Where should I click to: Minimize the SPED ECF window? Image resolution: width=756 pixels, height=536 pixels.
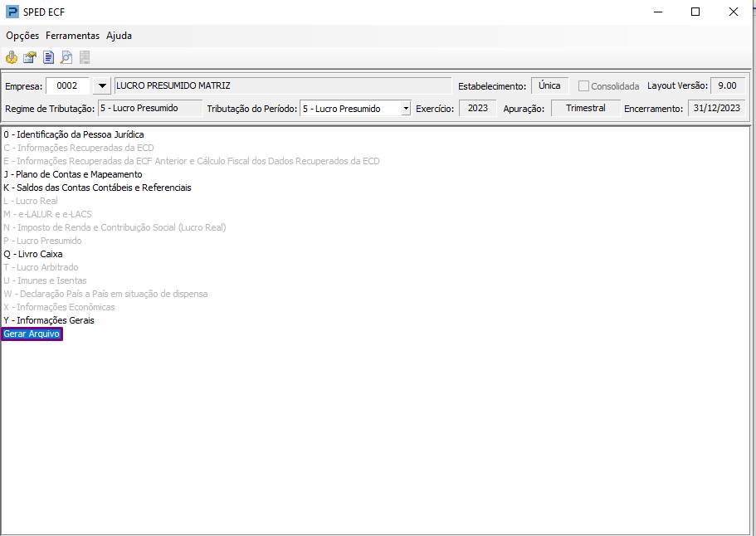coord(658,12)
